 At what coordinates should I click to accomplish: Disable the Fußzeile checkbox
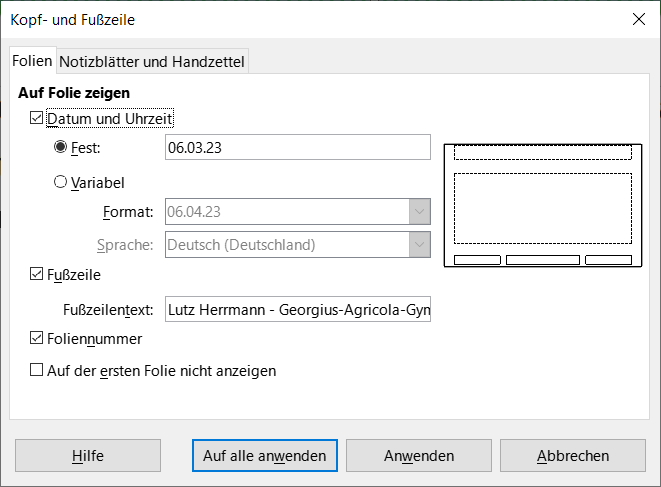[38, 273]
